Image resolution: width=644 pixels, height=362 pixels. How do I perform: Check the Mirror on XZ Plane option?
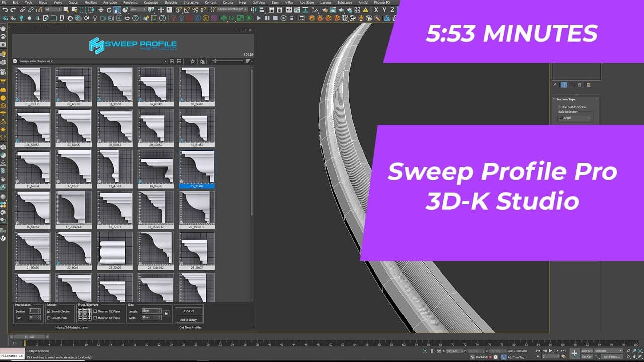95,311
